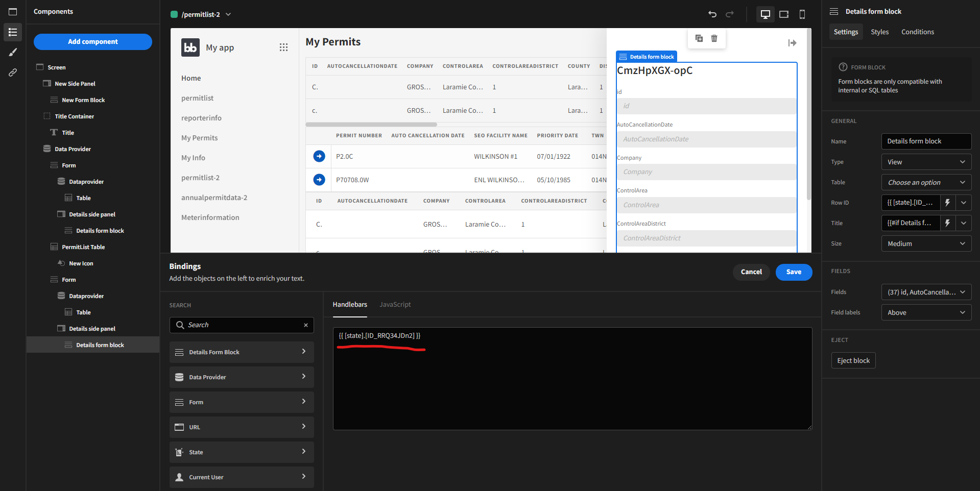Screen dimensions: 980x491
Task: Delete the selected block using trash icon
Action: click(x=714, y=38)
